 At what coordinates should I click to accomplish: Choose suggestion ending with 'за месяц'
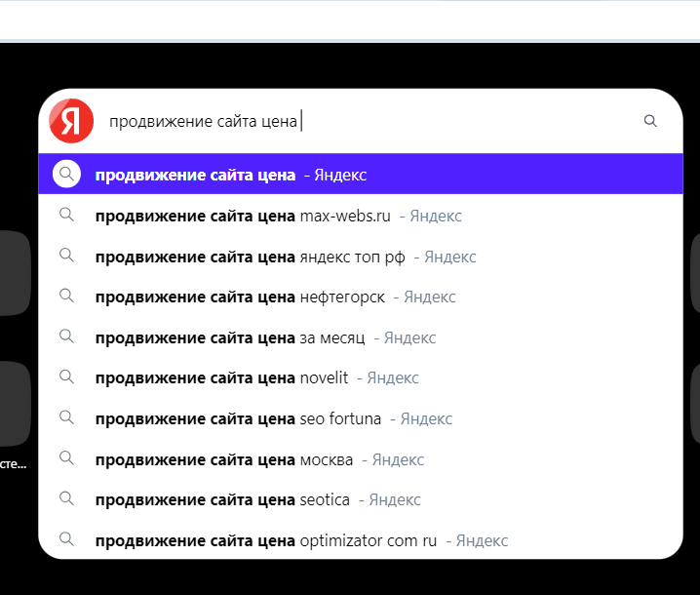coord(361,337)
